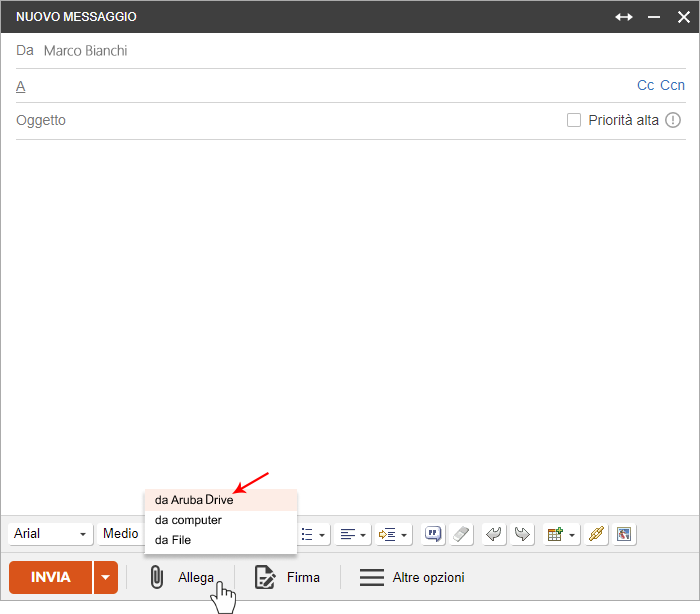
Task: Clear formatting with the eraser icon
Action: (x=461, y=534)
